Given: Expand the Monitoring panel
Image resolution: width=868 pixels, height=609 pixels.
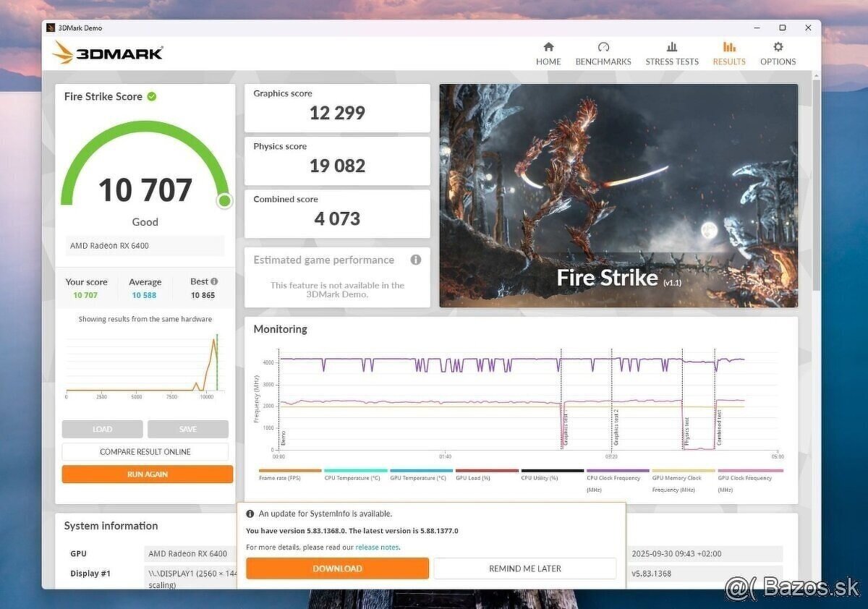Looking at the screenshot, I should 281,329.
